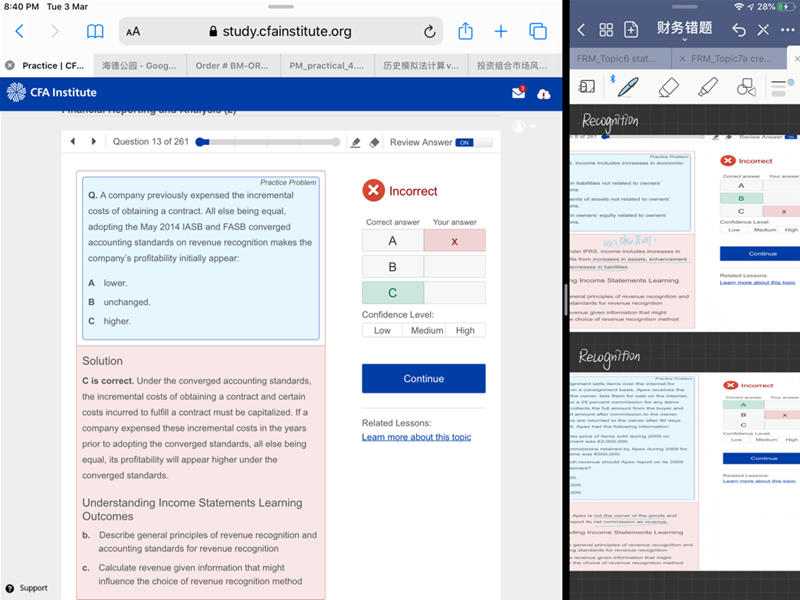Switch to 投资组合市场风... tab

pos(512,65)
